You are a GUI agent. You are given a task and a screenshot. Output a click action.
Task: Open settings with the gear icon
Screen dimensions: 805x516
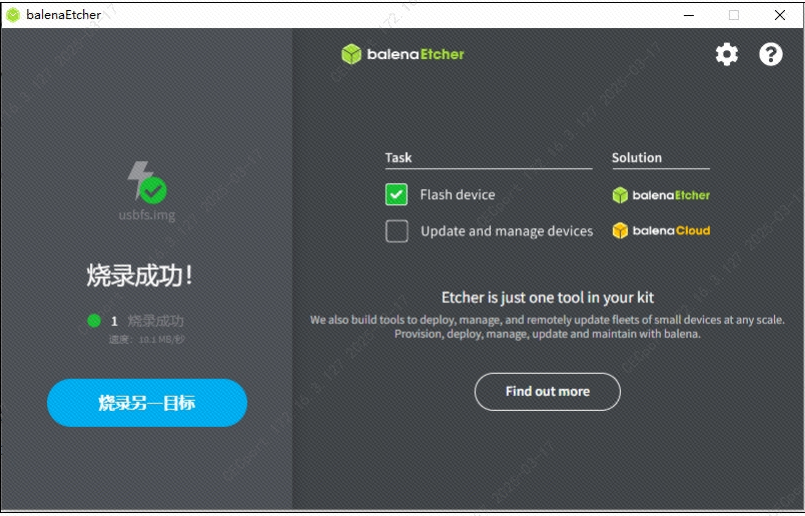click(726, 54)
